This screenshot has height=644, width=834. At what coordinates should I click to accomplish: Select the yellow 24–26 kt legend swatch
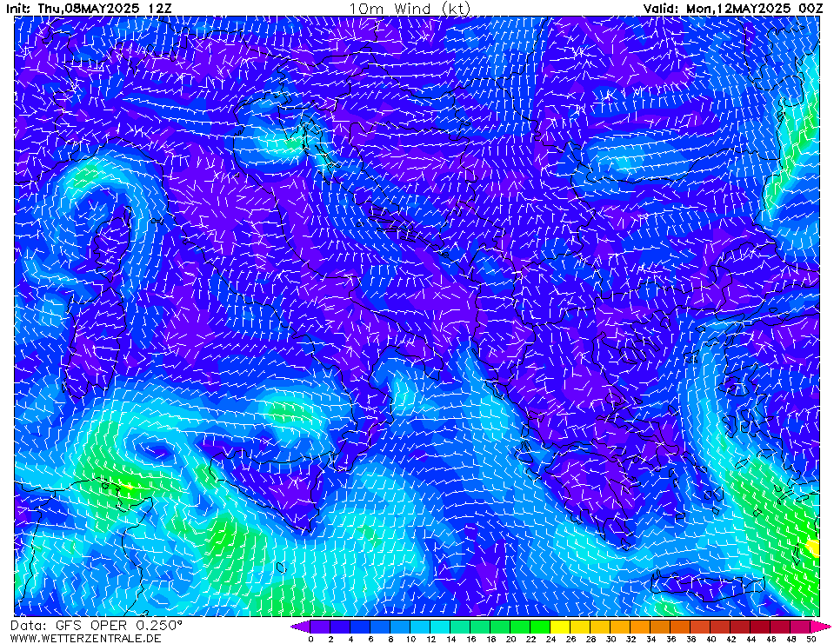(x=559, y=627)
